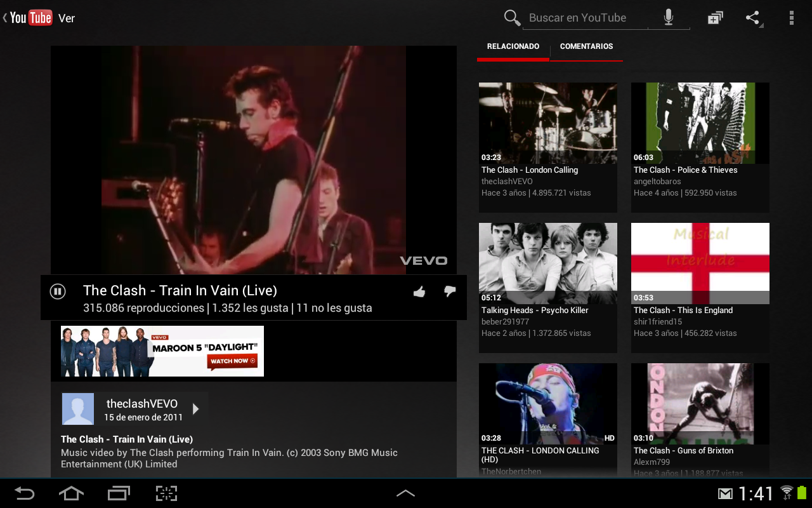Open The Clash - Police & Thieves thumbnail
Viewport: 812px width, 508px height.
click(x=700, y=123)
